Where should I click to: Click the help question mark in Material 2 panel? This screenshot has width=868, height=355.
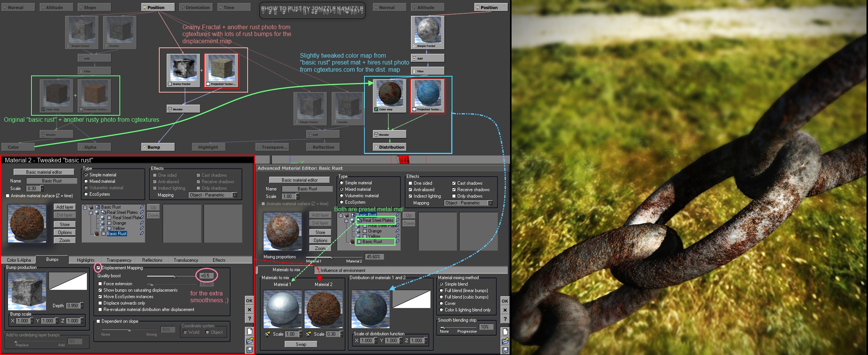249,319
